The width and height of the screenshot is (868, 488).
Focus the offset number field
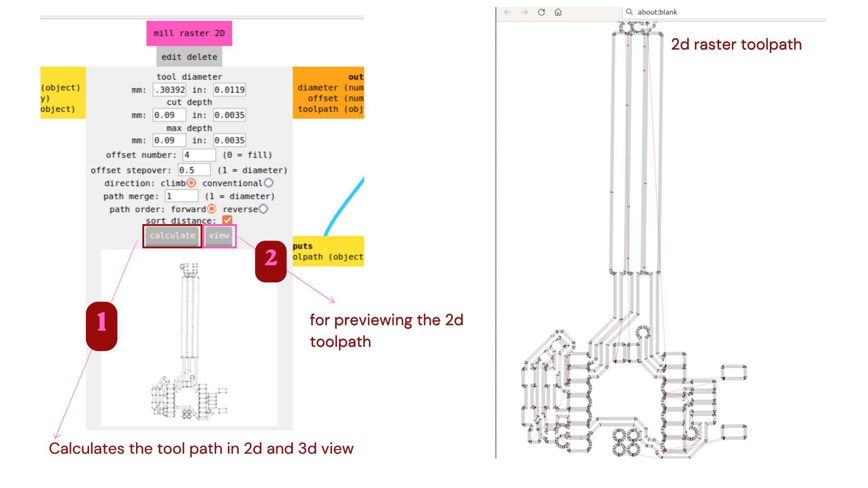coord(199,155)
